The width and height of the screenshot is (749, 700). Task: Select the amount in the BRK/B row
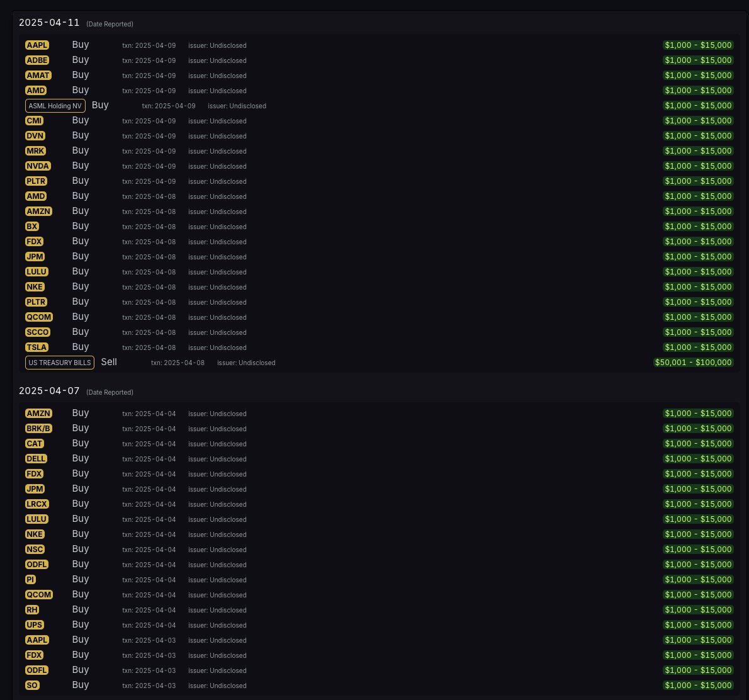tap(698, 429)
